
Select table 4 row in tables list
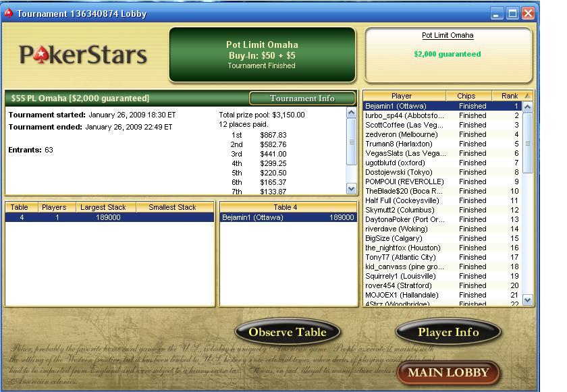[x=109, y=217]
